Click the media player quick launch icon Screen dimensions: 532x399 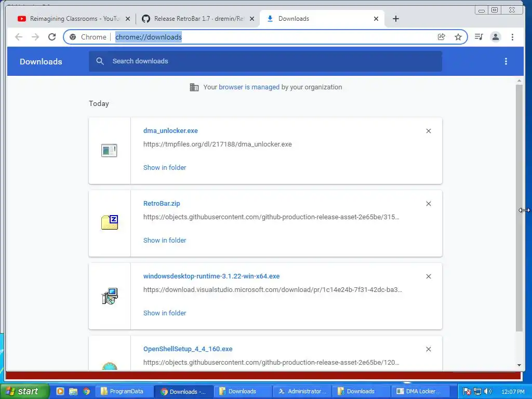click(60, 391)
